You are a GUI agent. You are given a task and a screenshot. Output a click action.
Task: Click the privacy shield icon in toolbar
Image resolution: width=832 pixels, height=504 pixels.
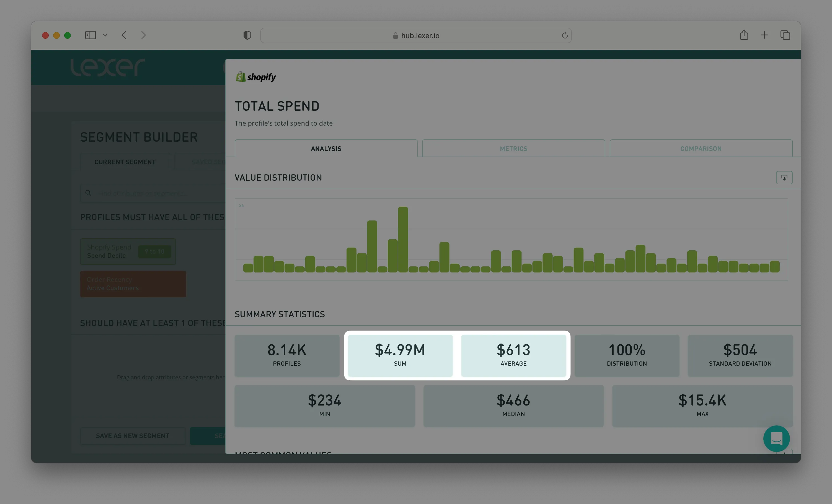pos(247,35)
